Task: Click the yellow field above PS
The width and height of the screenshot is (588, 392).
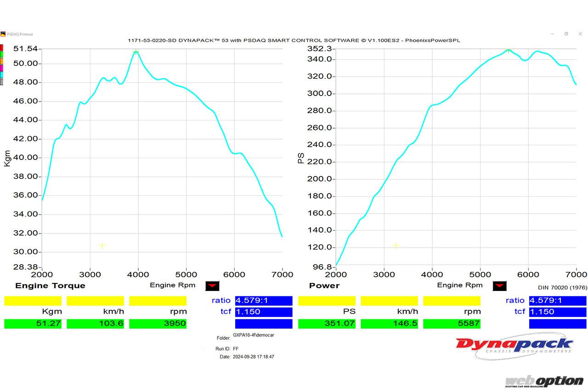Action: (327, 301)
